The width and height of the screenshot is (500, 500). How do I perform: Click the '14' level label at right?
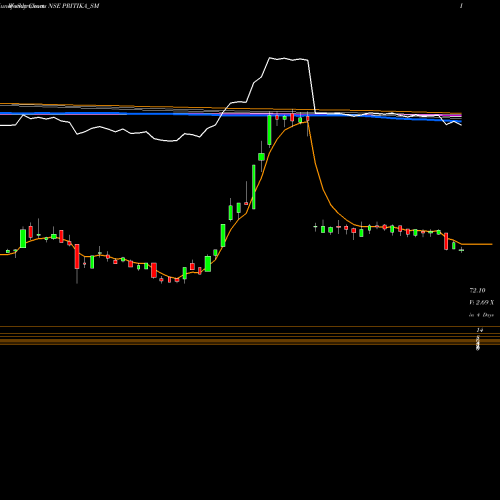(479, 330)
